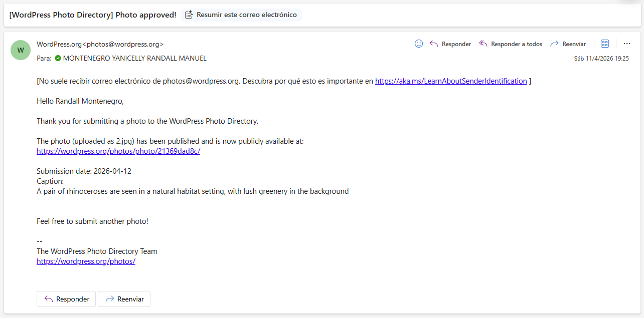Open the aka.ms LearnAboutSenderIdentification link
The height and width of the screenshot is (318, 644).
coord(451,81)
